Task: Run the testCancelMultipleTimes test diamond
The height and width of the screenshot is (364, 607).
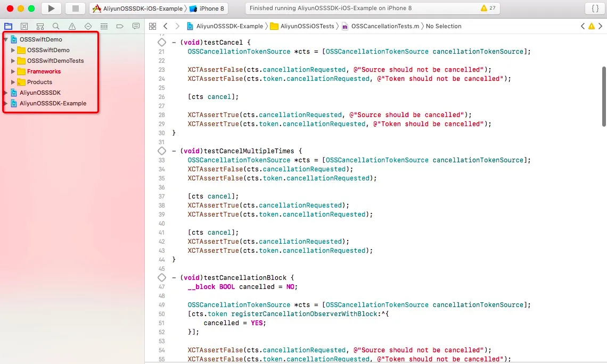Action: 162,151
